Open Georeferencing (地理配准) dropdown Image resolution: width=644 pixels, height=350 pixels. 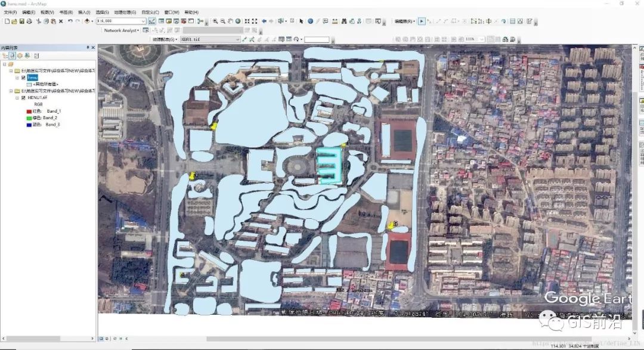[x=165, y=39]
